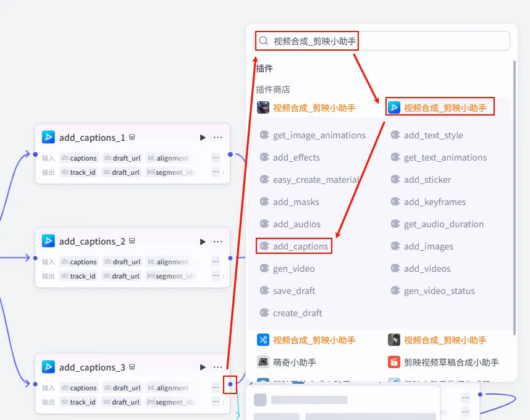Select the scissors-icon 视频合成_剪映小助手 plugin
Image resolution: width=530 pixels, height=420 pixels.
pyautogui.click(x=306, y=340)
